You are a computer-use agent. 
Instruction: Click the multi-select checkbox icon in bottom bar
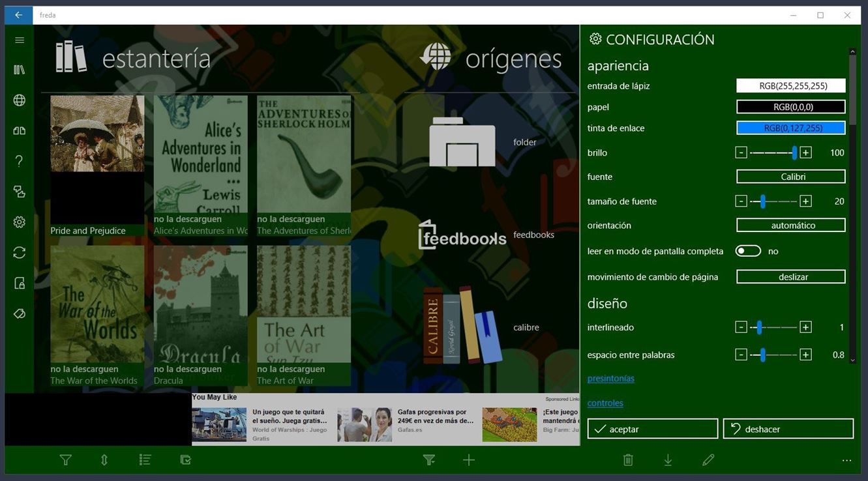point(185,460)
